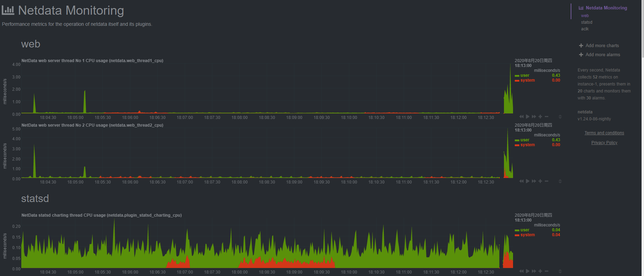This screenshot has width=644, height=276.
Task: Open Terms and conditions link
Action: pos(604,133)
